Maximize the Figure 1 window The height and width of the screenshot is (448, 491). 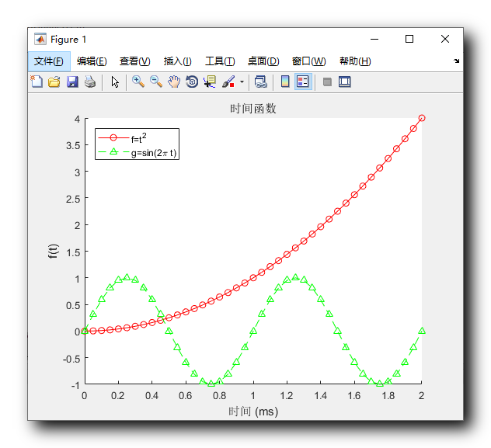click(409, 39)
